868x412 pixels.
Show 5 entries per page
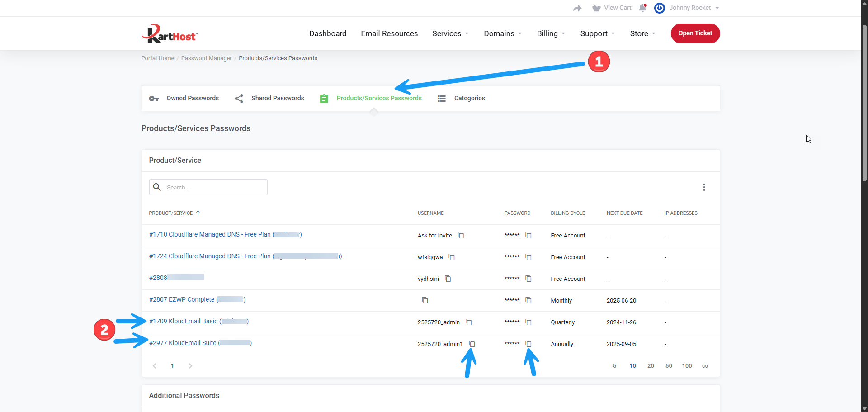pos(614,366)
